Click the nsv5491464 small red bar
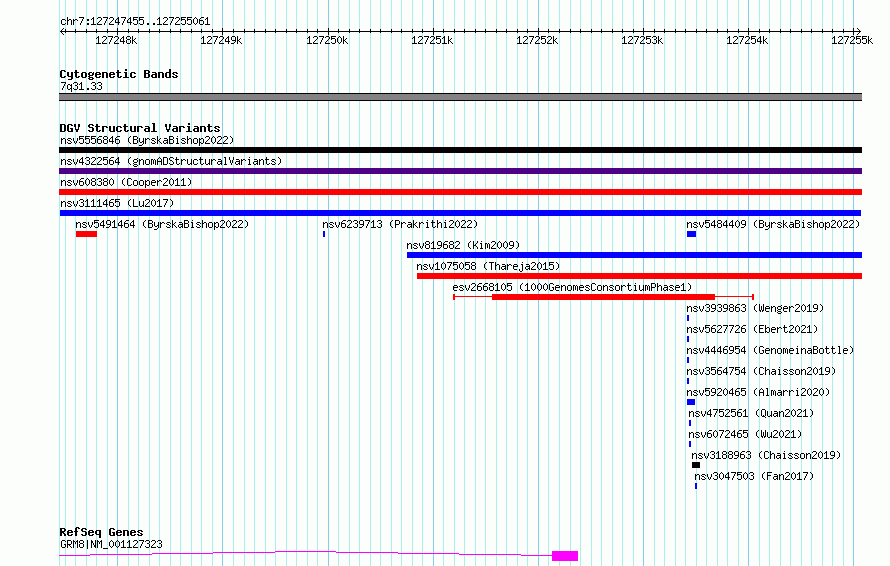Screen dimensions: 890x566 click(x=86, y=234)
